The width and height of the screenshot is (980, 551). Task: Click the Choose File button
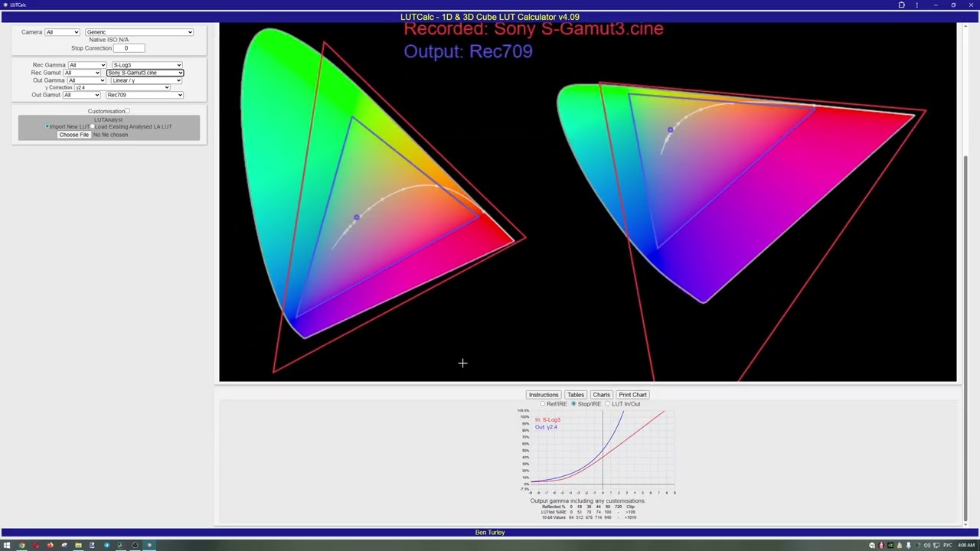(x=74, y=135)
